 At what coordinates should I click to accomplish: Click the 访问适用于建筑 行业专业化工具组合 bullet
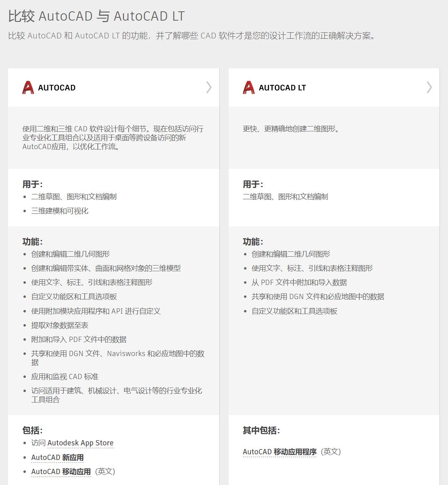tap(117, 395)
